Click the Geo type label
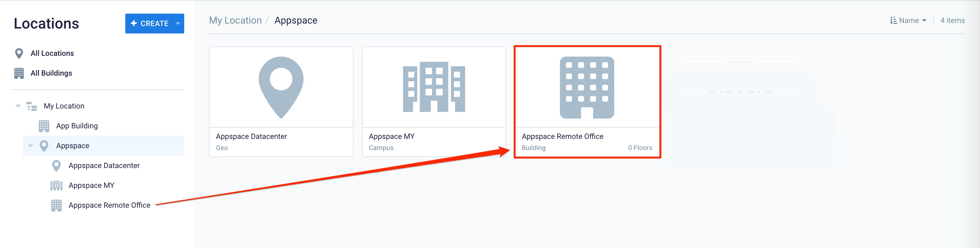980x248 pixels. [x=221, y=148]
